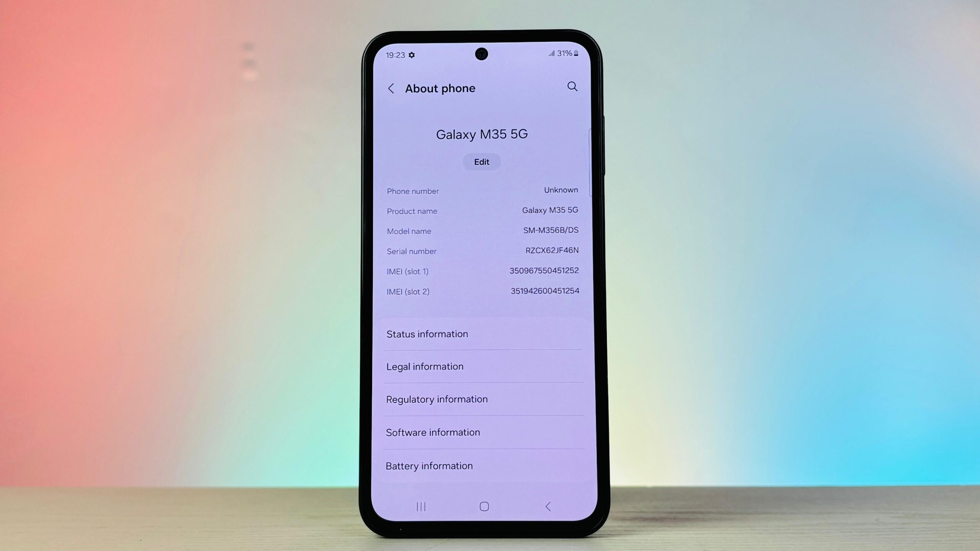The width and height of the screenshot is (980, 551).
Task: Select the About phone menu title
Action: click(440, 88)
